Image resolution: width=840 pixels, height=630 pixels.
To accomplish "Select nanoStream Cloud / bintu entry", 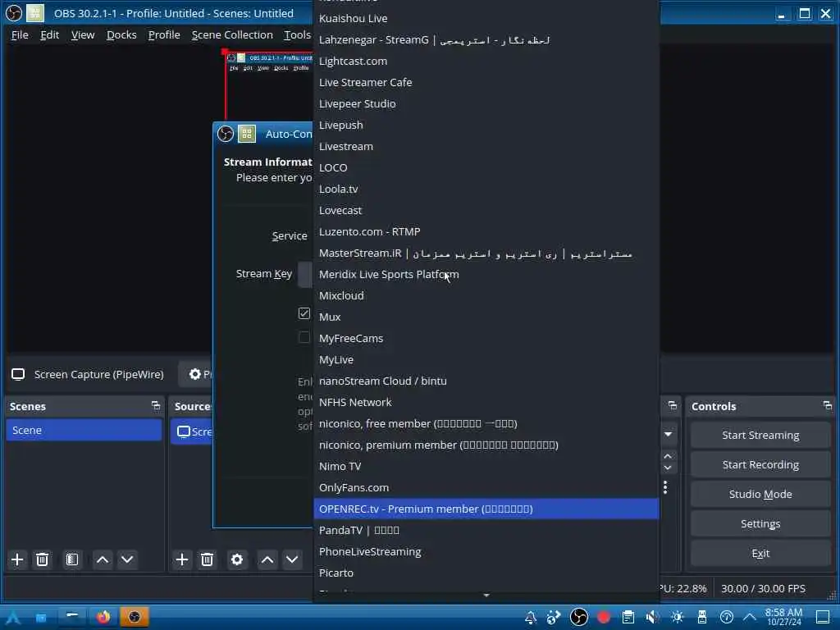I will [486, 381].
